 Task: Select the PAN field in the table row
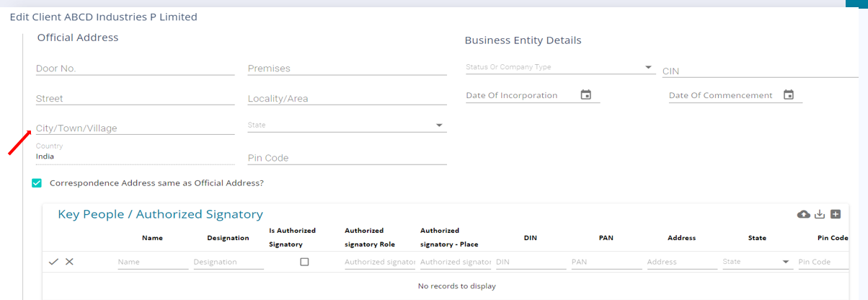coord(606,262)
